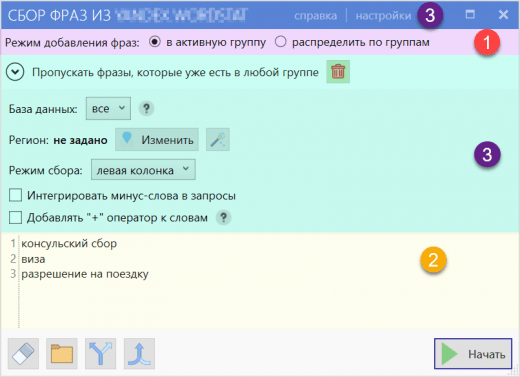This screenshot has width=520, height=377.
Task: Click the help icon beside the "+" operator option
Action: (x=223, y=218)
